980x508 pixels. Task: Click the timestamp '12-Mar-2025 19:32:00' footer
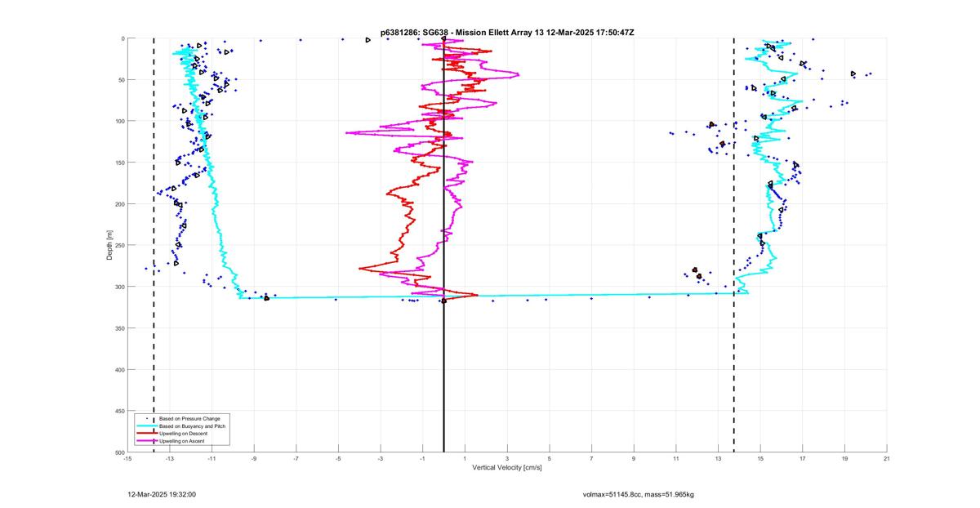coord(162,494)
